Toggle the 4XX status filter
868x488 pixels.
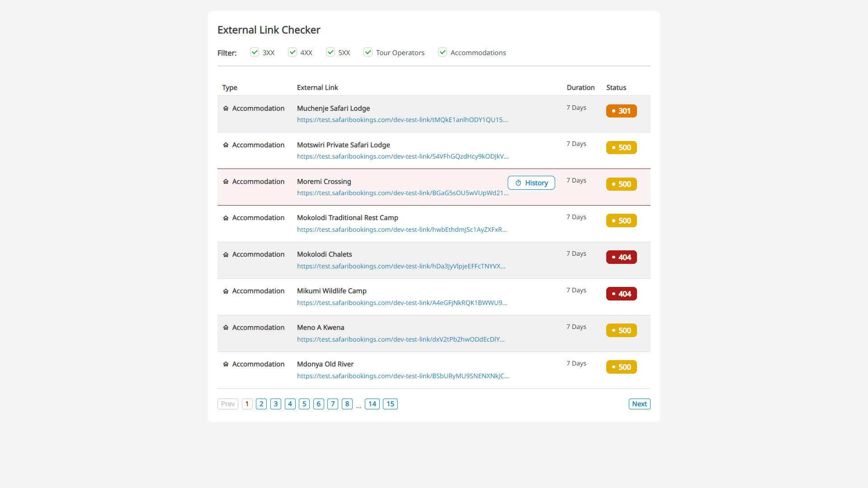click(292, 52)
